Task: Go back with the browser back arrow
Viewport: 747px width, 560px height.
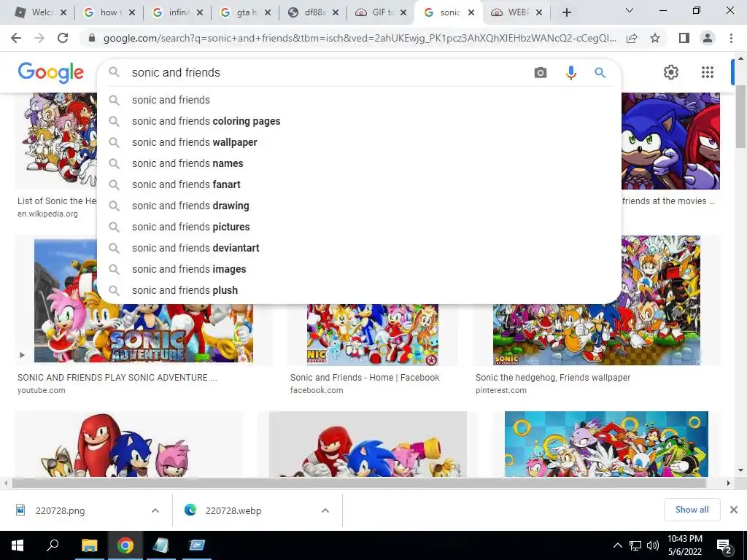Action: tap(16, 38)
